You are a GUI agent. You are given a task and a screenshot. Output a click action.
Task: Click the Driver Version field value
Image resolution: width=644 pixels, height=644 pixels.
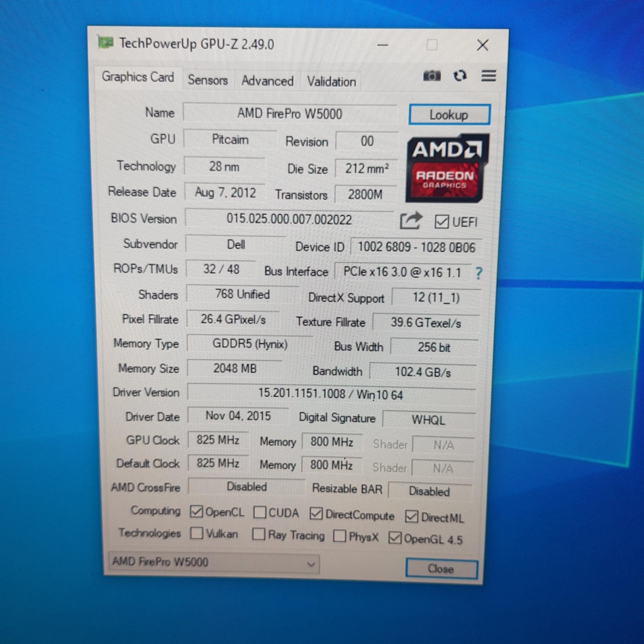point(331,394)
